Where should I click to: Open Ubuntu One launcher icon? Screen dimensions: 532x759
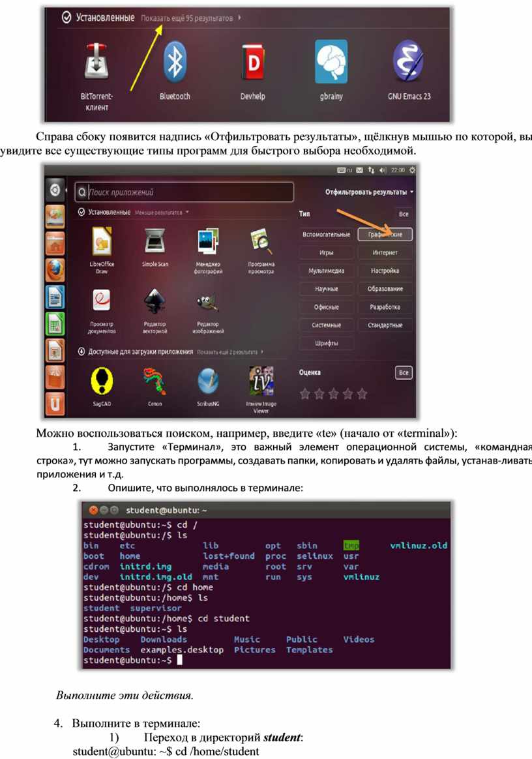point(55,403)
